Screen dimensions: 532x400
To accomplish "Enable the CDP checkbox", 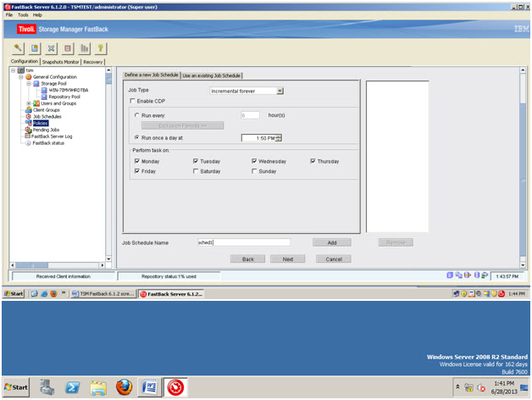I will [x=133, y=101].
